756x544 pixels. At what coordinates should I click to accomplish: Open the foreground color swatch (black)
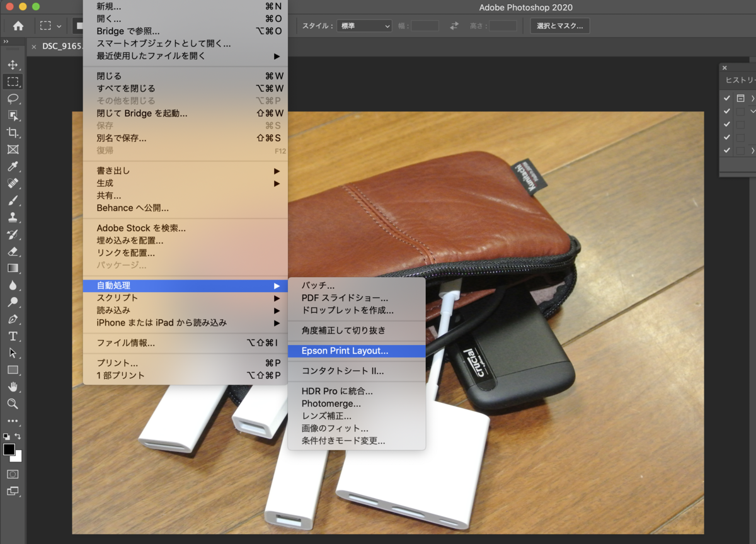click(9, 449)
